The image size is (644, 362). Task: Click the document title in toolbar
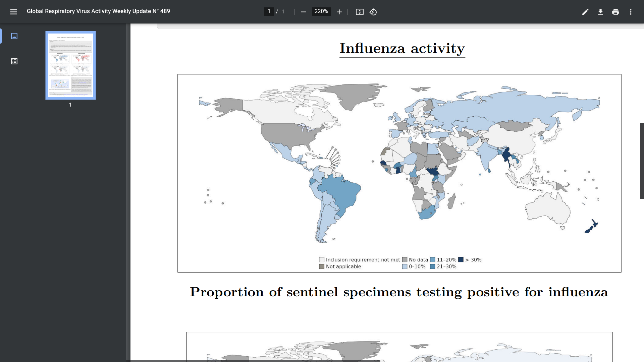coord(98,11)
